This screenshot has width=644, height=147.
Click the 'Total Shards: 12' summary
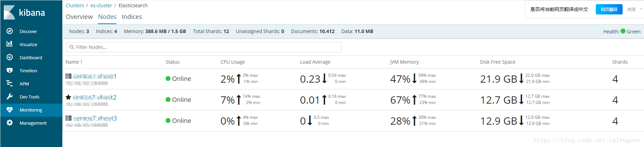[x=211, y=31]
